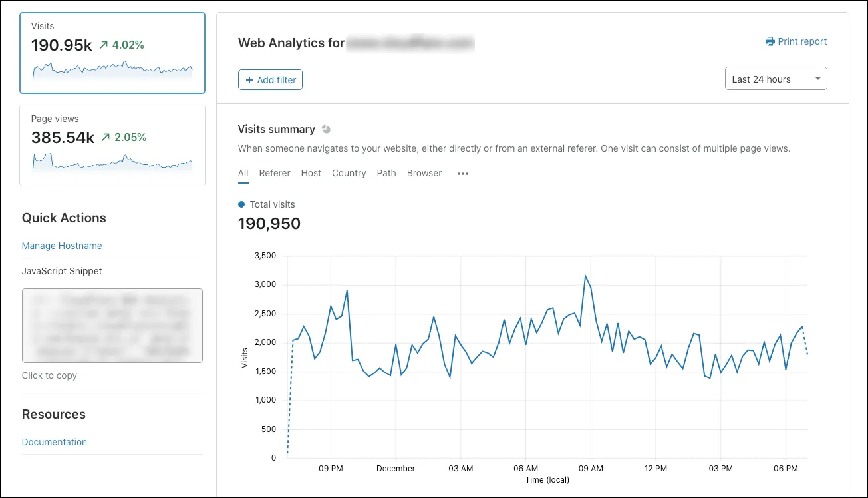
Task: Click the JavaScript Snippet box to copy
Action: [112, 325]
